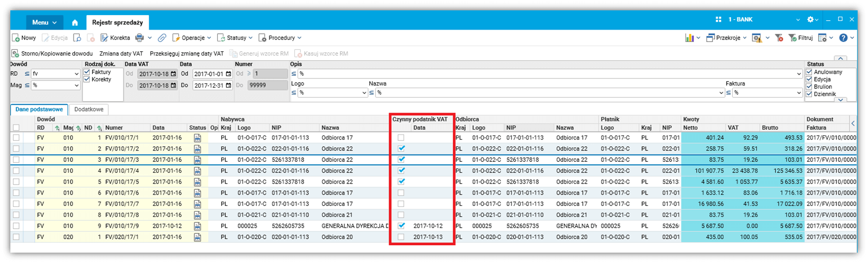Open attachments with the paperclip icon
The image size is (868, 263).
pos(162,38)
